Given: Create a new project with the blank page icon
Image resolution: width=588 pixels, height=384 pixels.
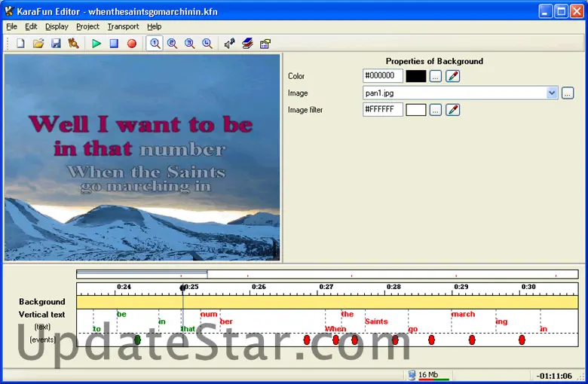Looking at the screenshot, I should tap(20, 44).
